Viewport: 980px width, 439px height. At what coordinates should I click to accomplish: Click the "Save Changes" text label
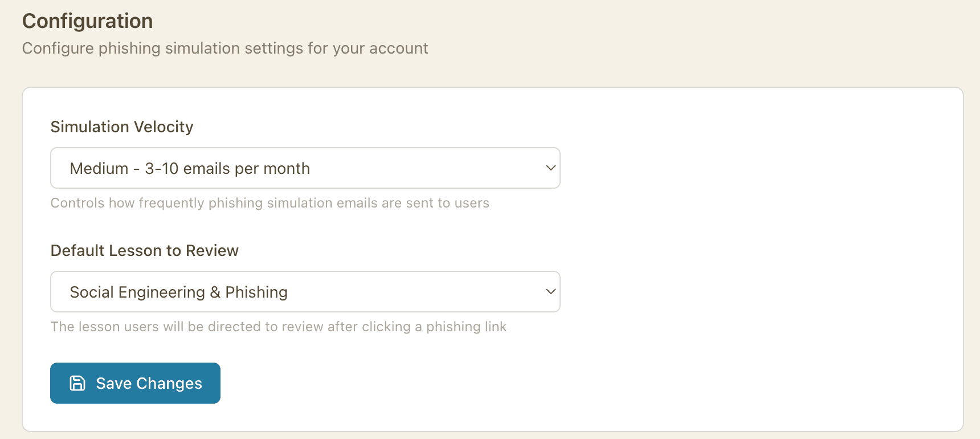149,384
